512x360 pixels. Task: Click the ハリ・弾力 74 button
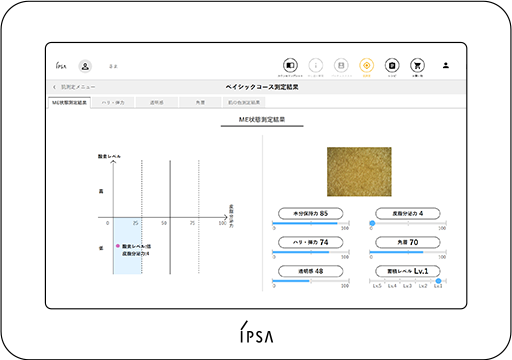pyautogui.click(x=311, y=242)
